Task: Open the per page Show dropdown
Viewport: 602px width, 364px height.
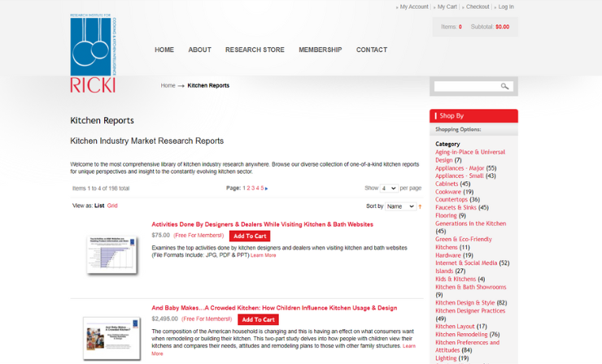Action: [388, 188]
